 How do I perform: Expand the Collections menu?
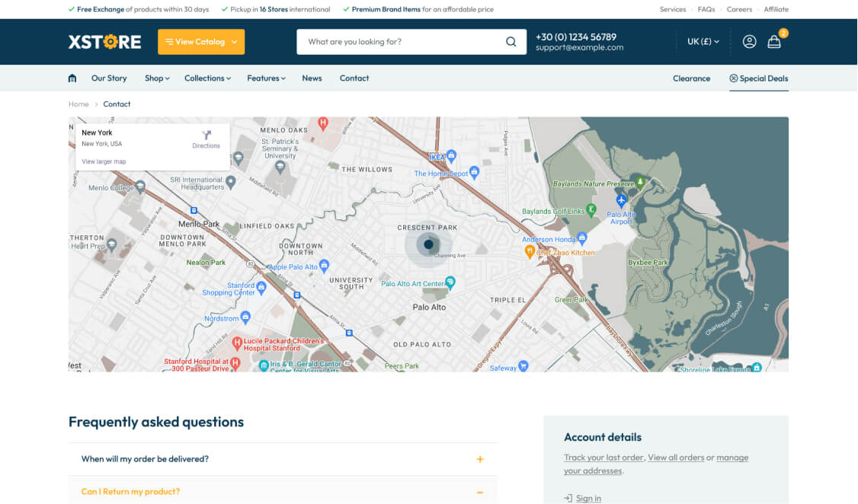click(x=207, y=78)
